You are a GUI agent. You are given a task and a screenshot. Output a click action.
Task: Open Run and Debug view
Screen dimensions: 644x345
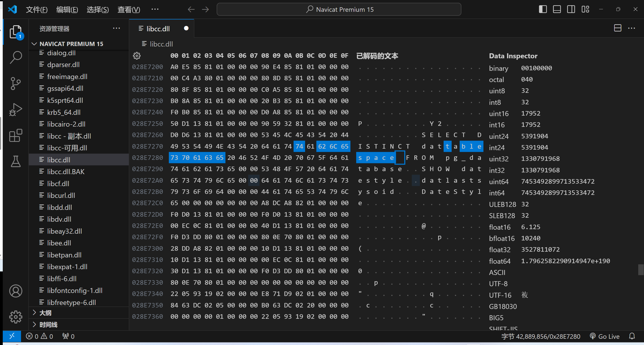pos(16,109)
